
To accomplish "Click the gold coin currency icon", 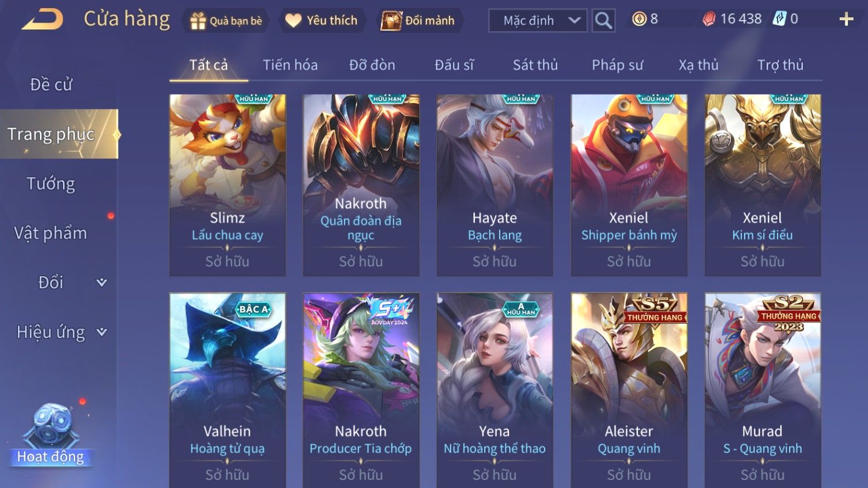I will [x=639, y=19].
